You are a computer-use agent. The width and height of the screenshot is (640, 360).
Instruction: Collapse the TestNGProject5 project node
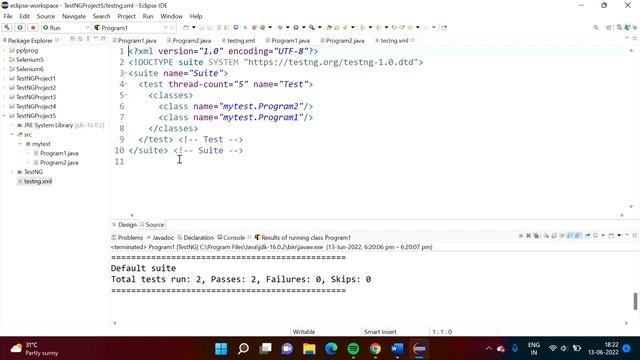coord(4,116)
